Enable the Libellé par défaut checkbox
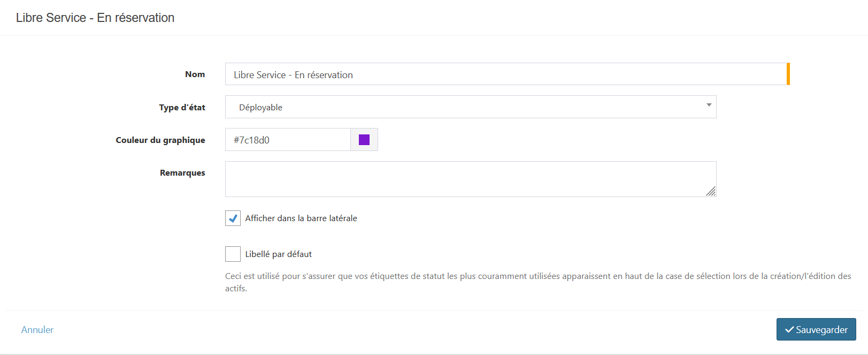 coord(233,254)
